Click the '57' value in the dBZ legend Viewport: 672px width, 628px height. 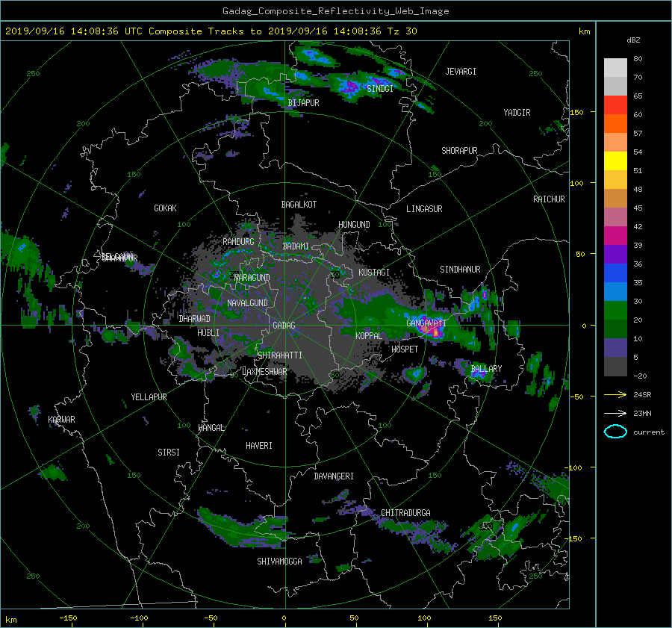pyautogui.click(x=638, y=134)
